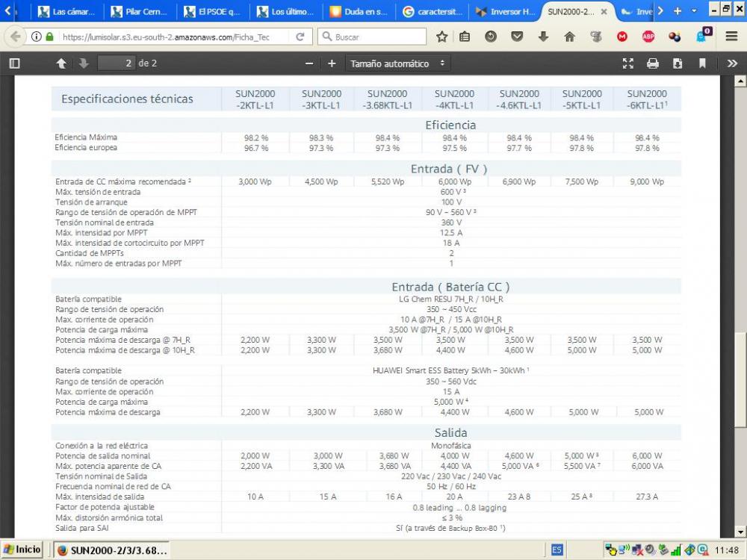The height and width of the screenshot is (560, 747).
Task: Reload the current page
Action: [300, 37]
